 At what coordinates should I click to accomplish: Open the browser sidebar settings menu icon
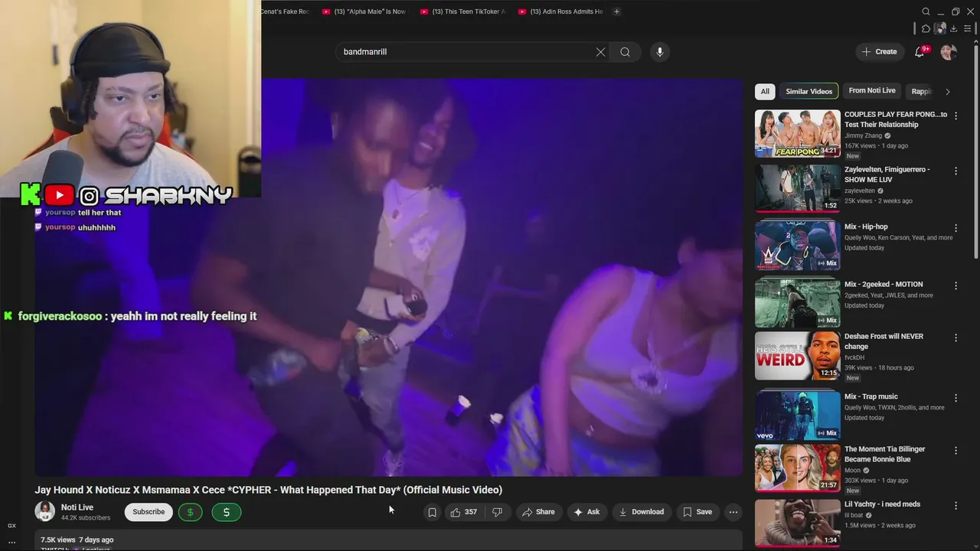click(x=967, y=29)
